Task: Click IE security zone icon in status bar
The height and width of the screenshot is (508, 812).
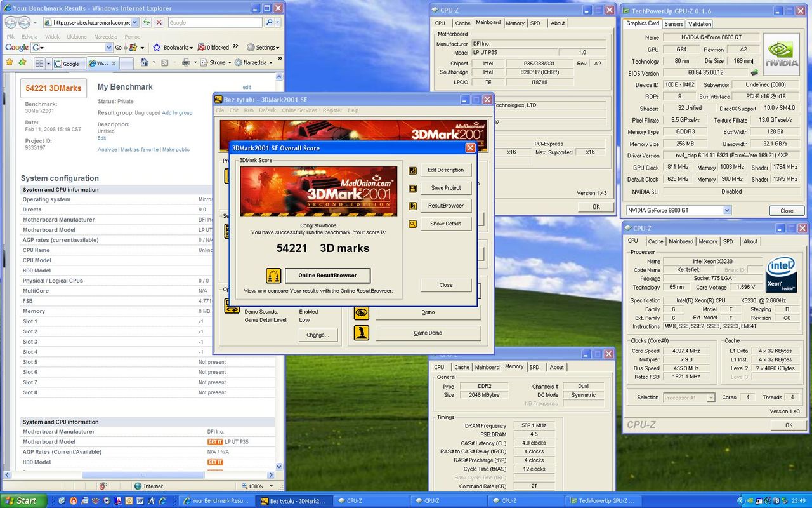Action: point(138,486)
